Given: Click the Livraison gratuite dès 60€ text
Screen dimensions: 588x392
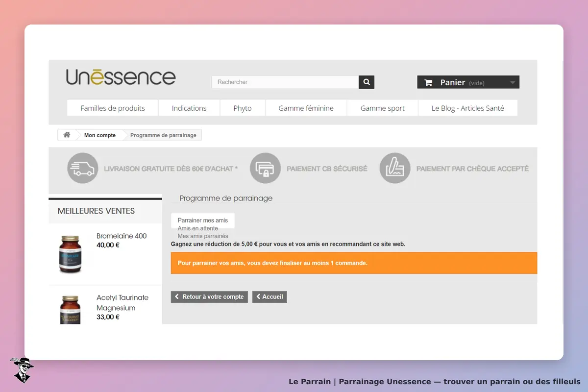Looking at the screenshot, I should 171,169.
